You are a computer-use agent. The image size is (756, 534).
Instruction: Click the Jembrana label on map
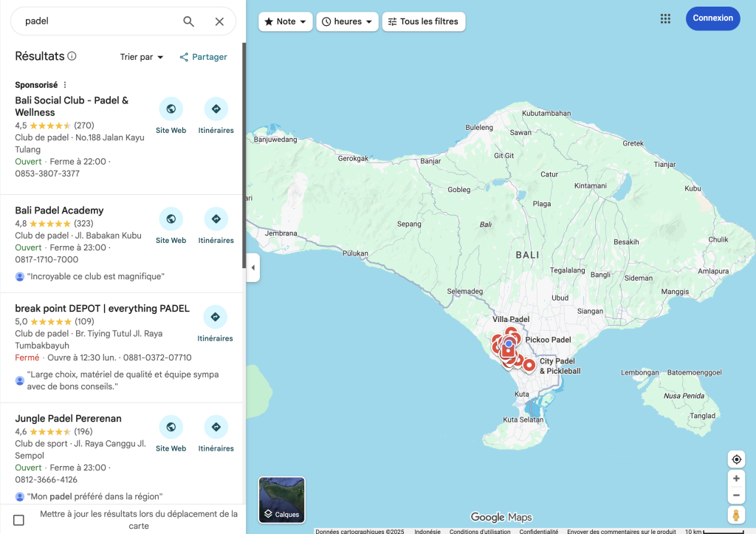tap(281, 233)
